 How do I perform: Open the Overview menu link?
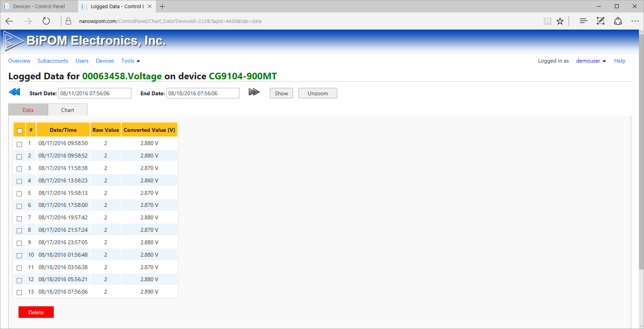(19, 61)
